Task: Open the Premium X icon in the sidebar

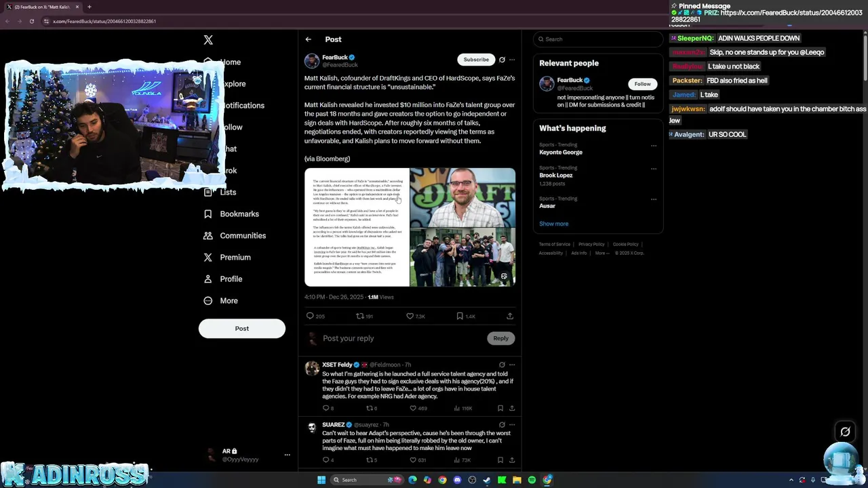Action: [208, 257]
